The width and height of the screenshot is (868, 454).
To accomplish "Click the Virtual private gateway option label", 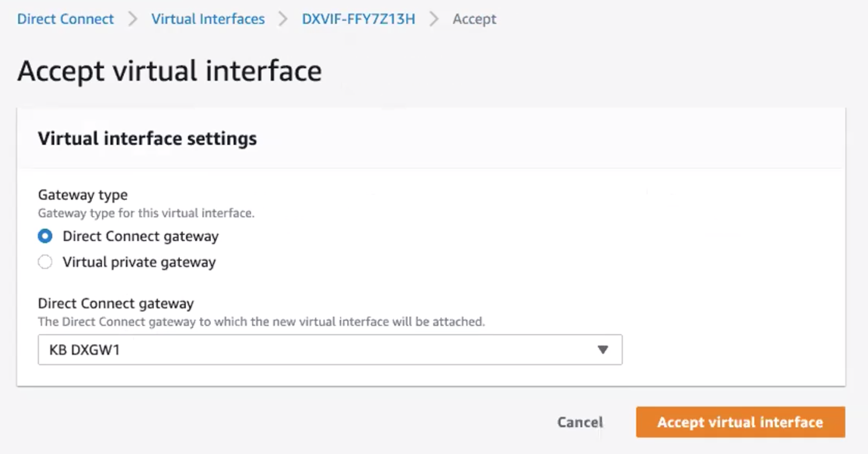I will (x=139, y=262).
